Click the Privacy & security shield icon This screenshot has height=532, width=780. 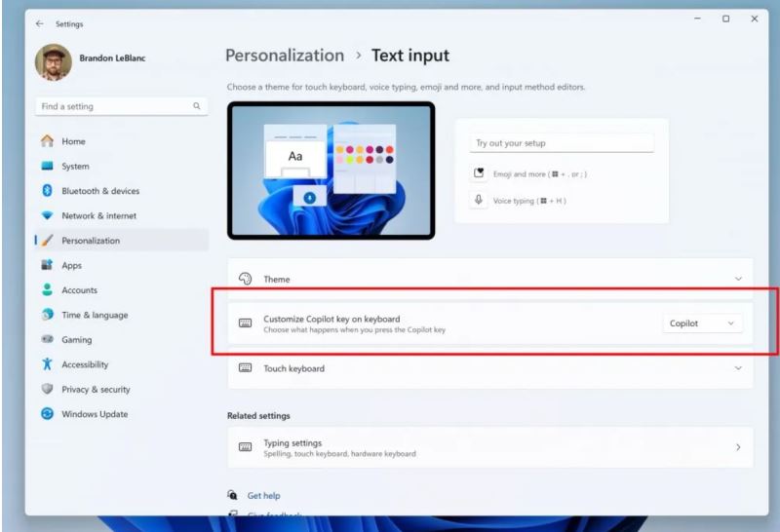[x=46, y=389]
